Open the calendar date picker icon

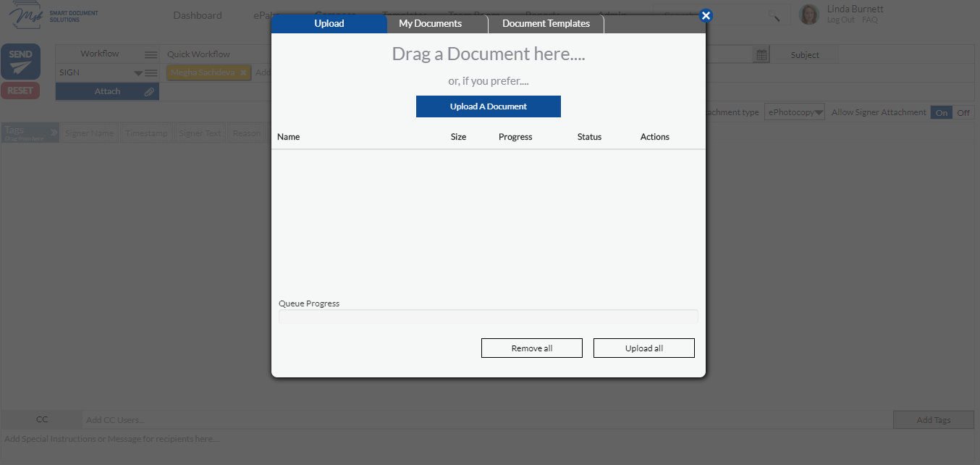tap(760, 55)
